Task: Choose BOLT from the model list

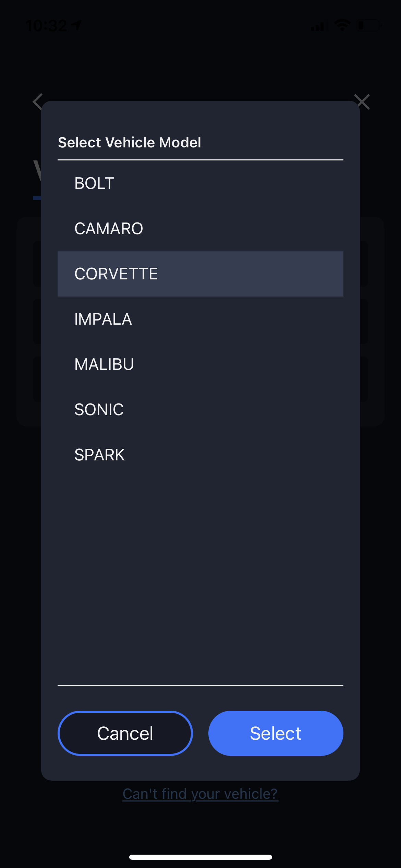Action: click(200, 183)
